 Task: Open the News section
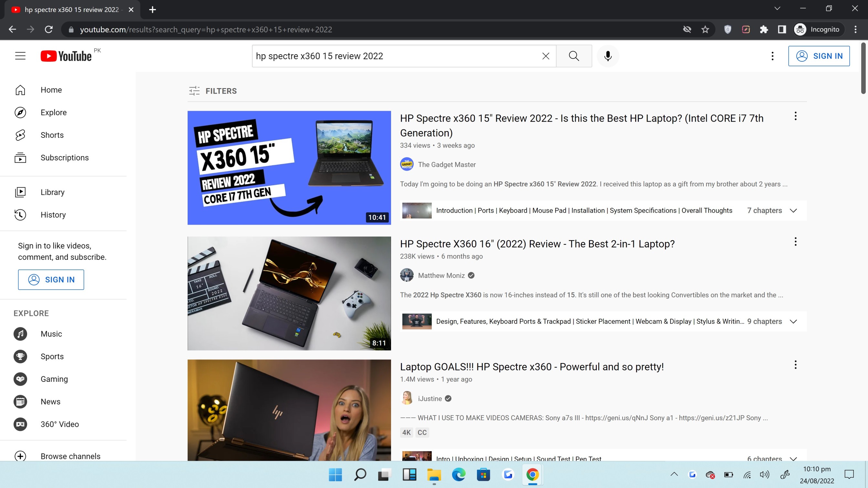[x=51, y=402]
